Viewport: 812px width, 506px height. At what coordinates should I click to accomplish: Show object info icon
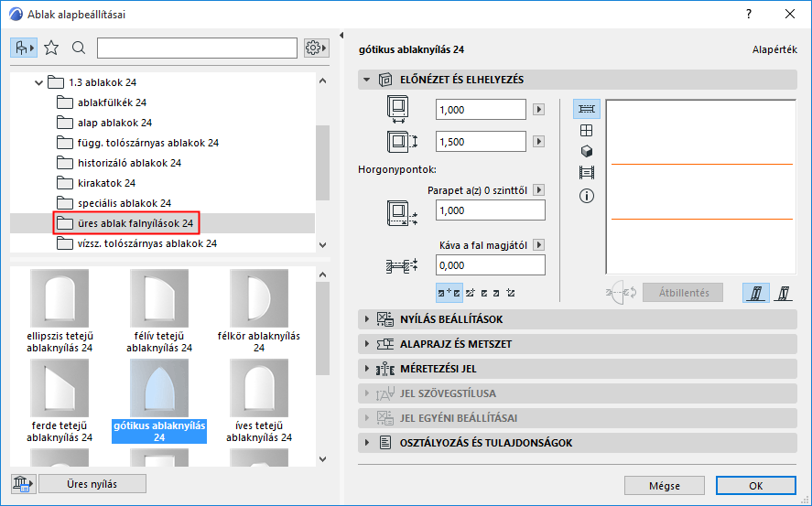tap(587, 196)
